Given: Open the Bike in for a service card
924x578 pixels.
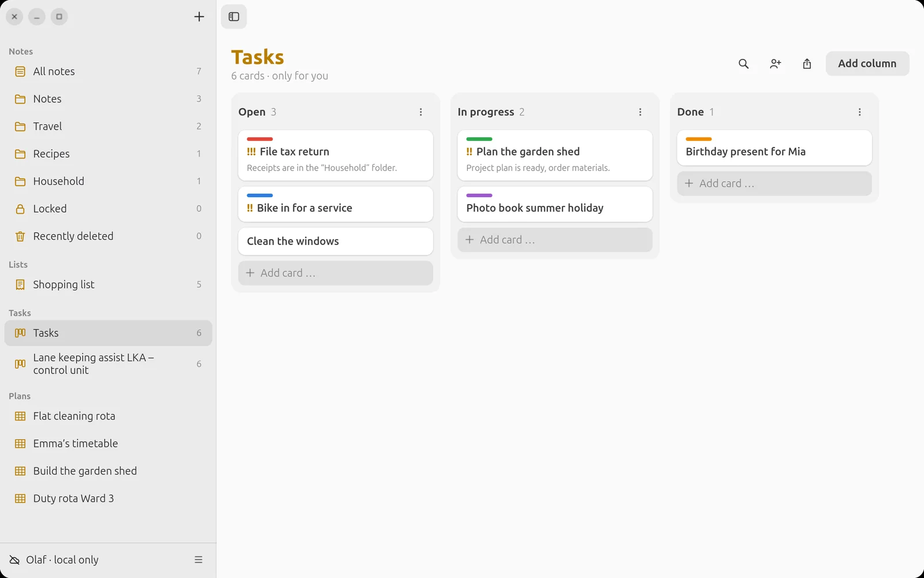Looking at the screenshot, I should pyautogui.click(x=336, y=204).
